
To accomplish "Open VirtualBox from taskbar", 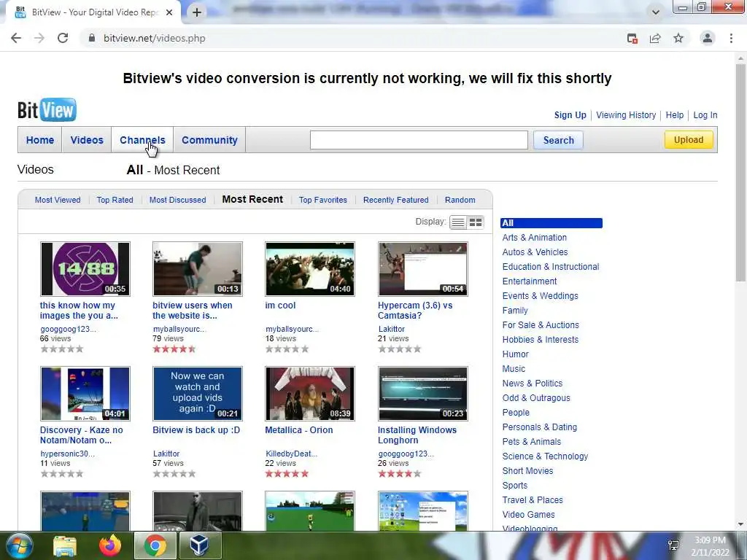I will [x=198, y=545].
